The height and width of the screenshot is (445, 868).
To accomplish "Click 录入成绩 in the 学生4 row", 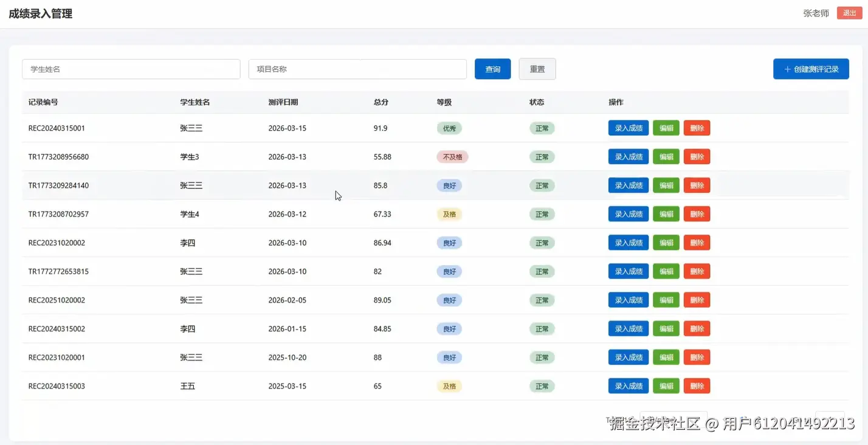I will click(x=629, y=214).
